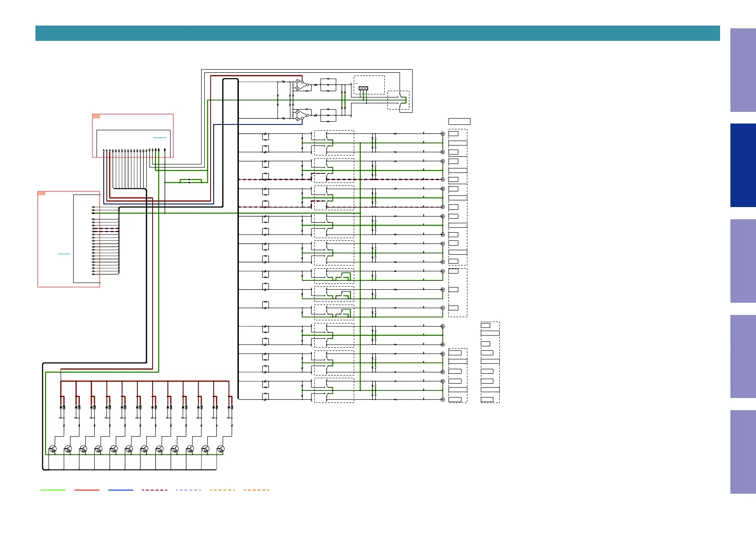The width and height of the screenshot is (756, 535).
Task: Open the third side tab, below the dark blue one
Action: (743, 261)
